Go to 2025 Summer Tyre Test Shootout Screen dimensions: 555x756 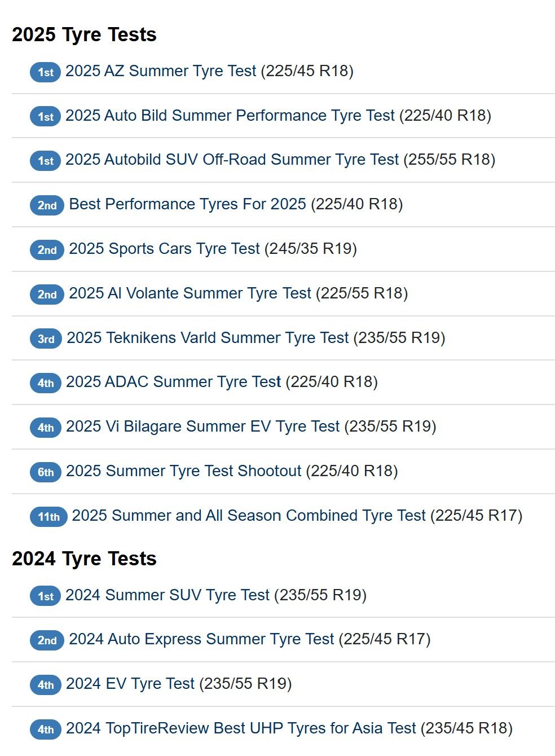[x=183, y=471]
